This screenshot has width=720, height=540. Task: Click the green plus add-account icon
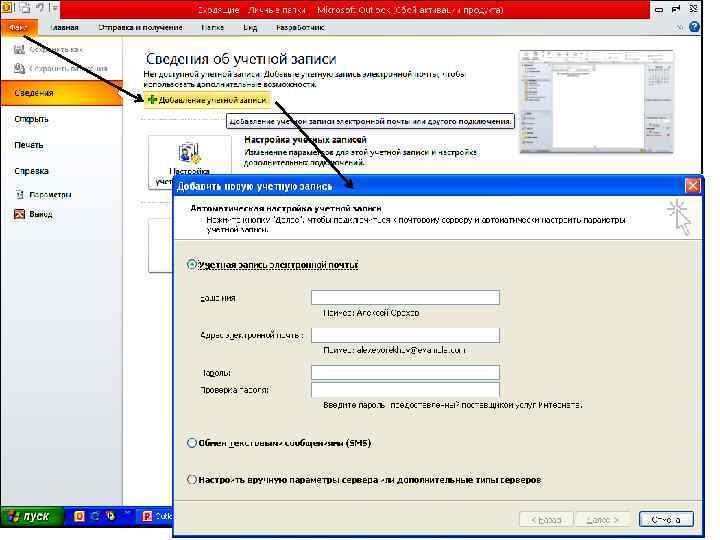pos(152,100)
